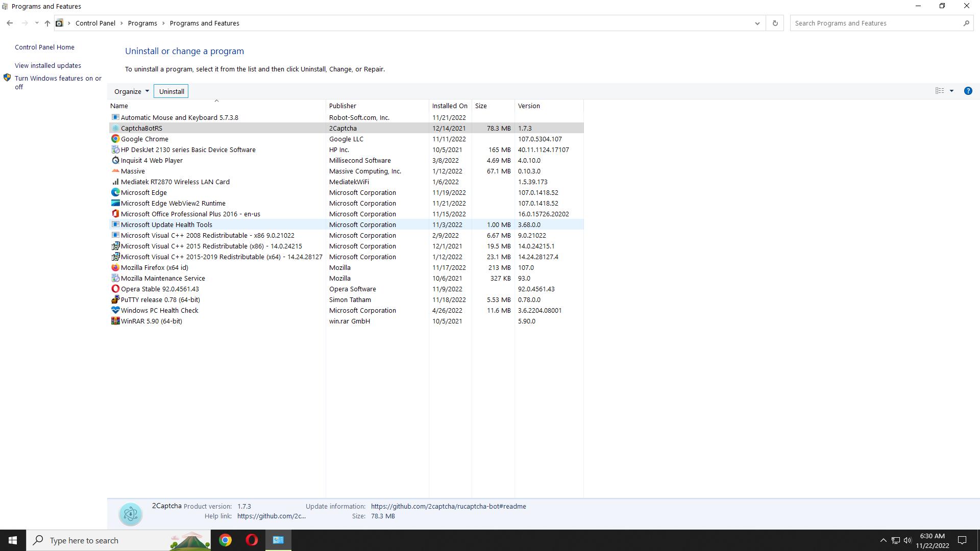Open recent locations dropdown next to forward arrow
The width and height of the screenshot is (980, 551).
[37, 23]
